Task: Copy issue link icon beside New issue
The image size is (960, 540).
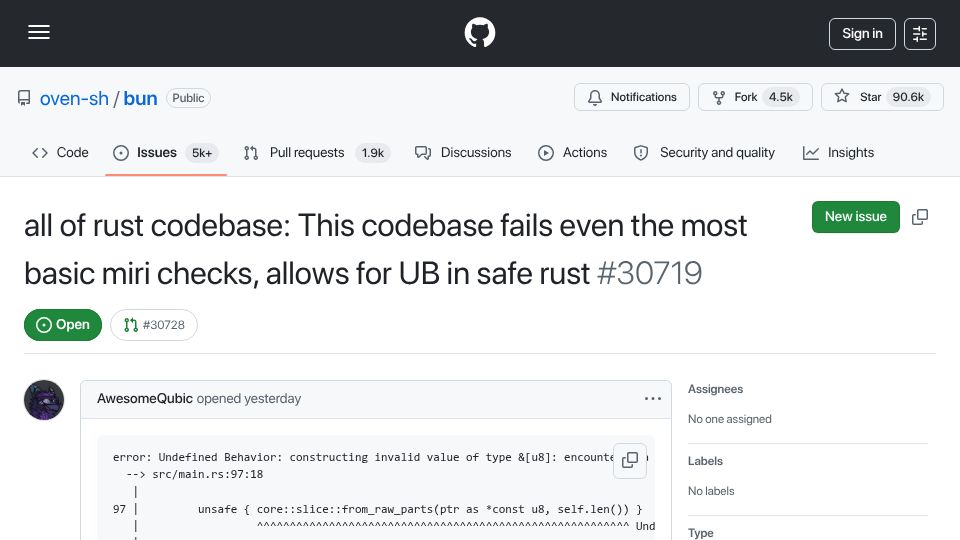Action: 920,217
